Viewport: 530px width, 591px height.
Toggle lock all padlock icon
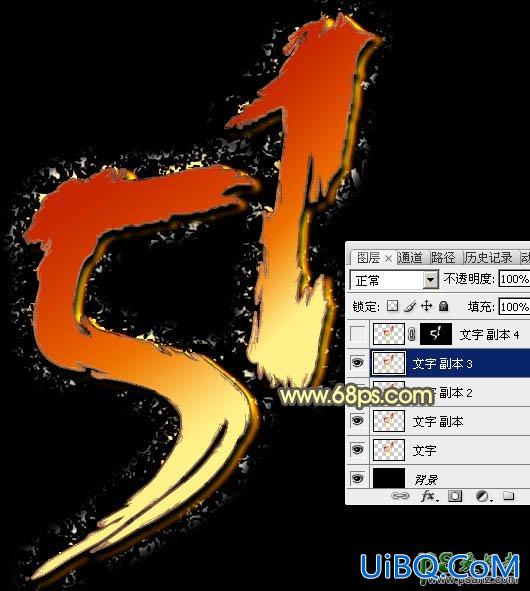pyautogui.click(x=444, y=306)
